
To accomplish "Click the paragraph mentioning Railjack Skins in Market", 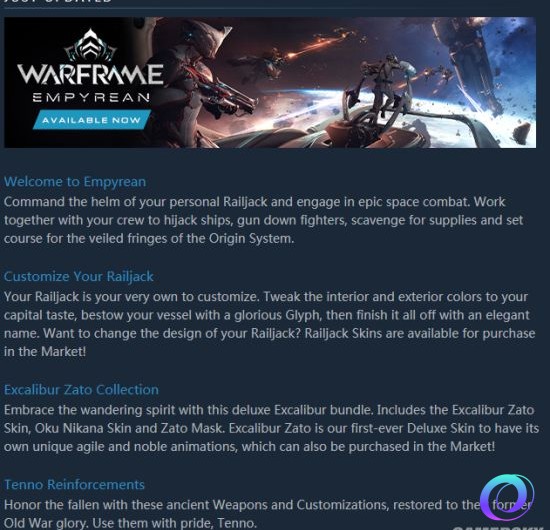I will (x=269, y=324).
